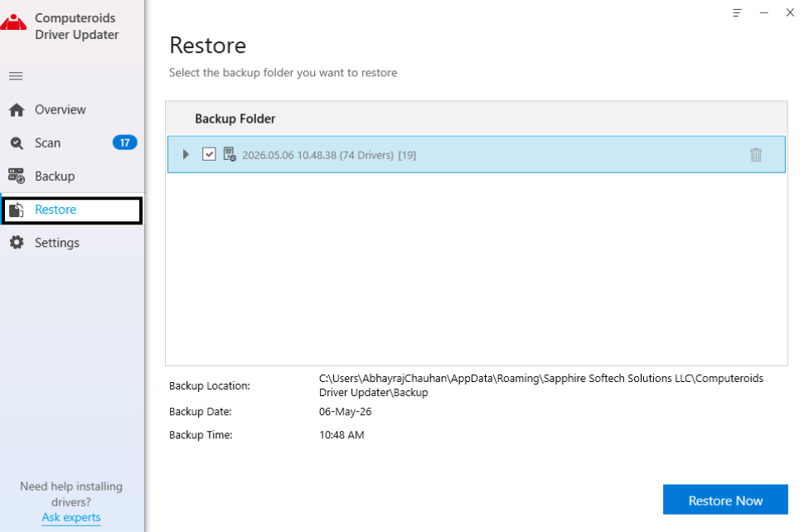Click the Backup Date label
The width and height of the screenshot is (804, 532).
tap(201, 412)
